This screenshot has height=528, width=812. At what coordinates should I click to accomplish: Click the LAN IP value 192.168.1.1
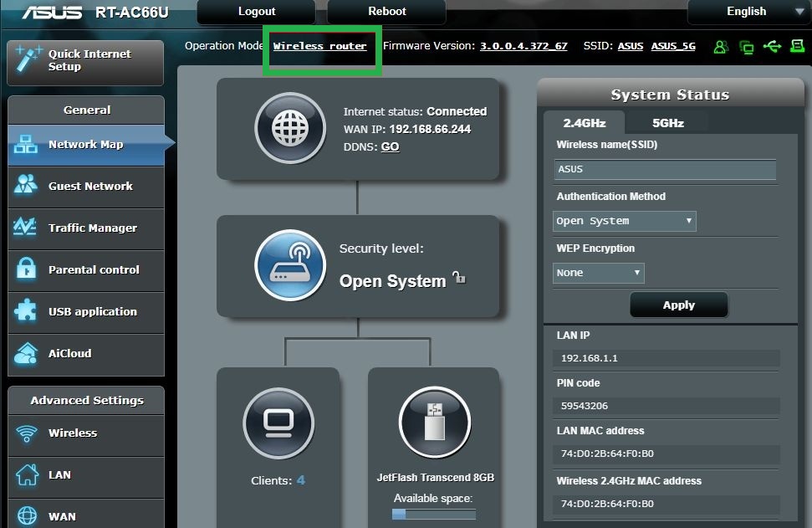coord(589,358)
